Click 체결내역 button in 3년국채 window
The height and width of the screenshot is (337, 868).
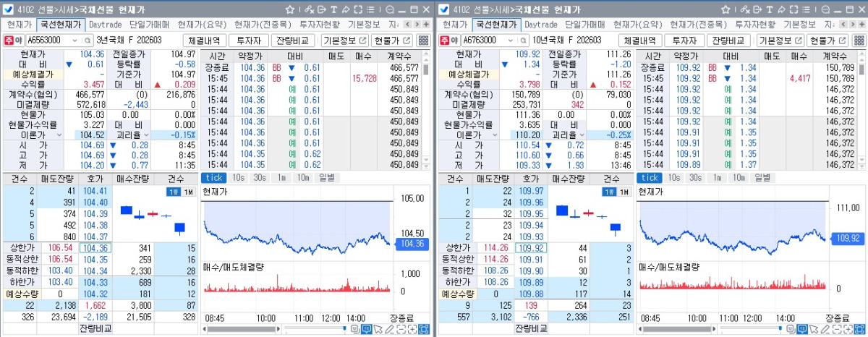coord(204,40)
